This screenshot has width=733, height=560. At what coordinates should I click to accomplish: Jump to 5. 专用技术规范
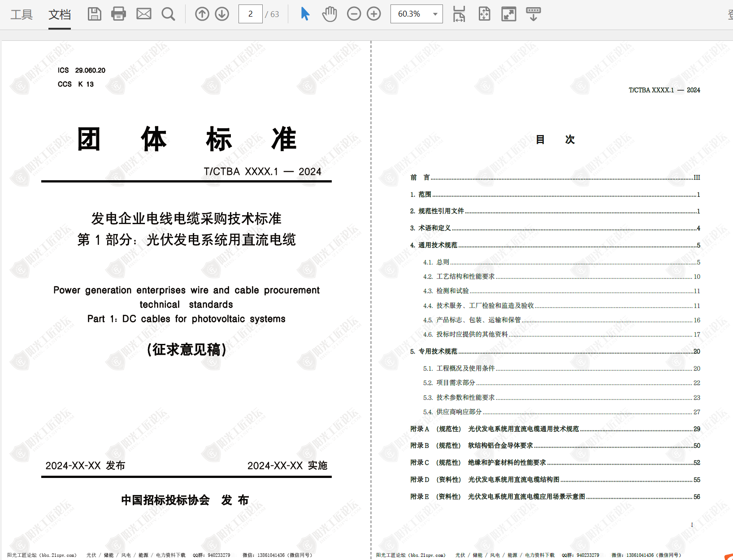click(555, 352)
